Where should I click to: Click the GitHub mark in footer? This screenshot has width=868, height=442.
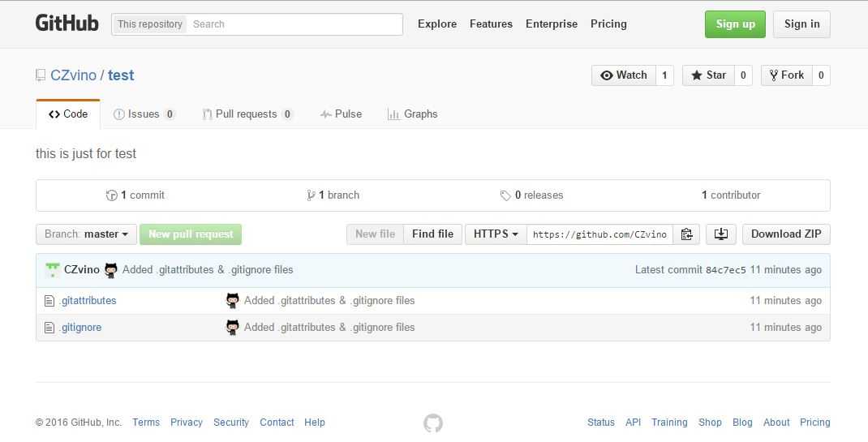coord(433,423)
